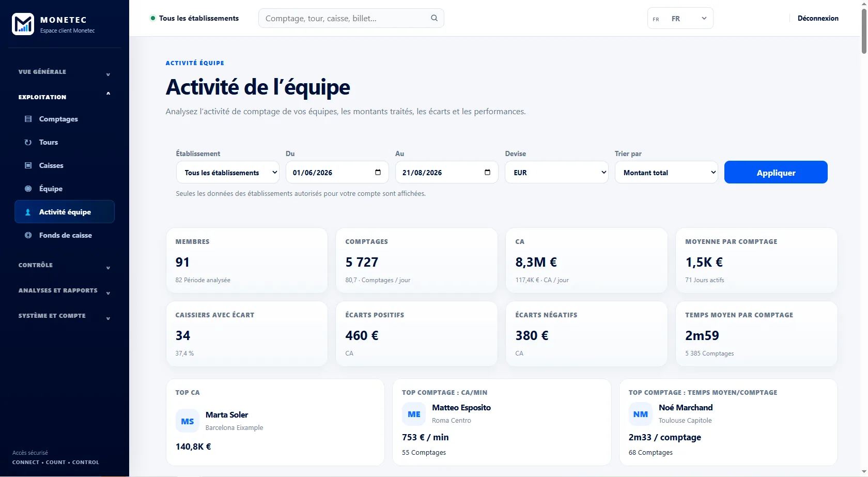Open the Comptages sidebar icon

(x=28, y=119)
